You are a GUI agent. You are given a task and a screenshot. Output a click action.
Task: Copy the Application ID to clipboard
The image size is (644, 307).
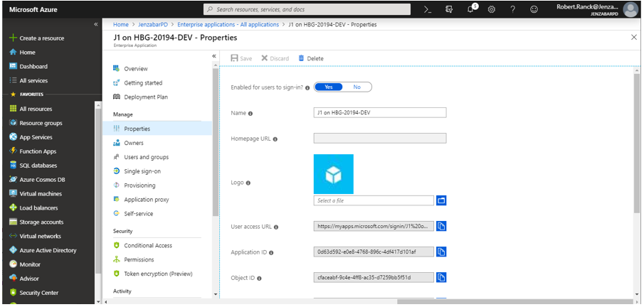(x=441, y=252)
